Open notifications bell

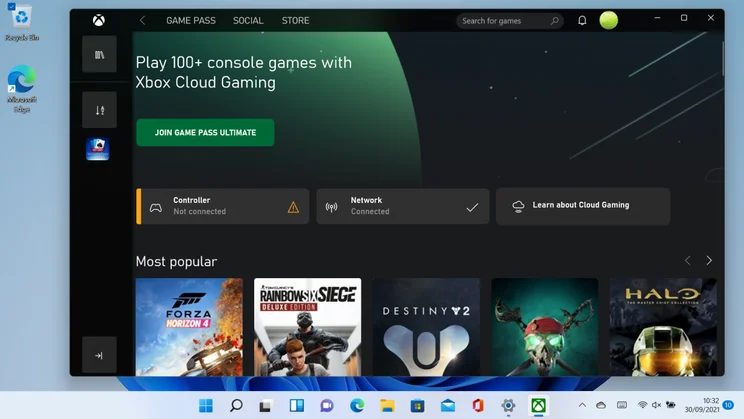click(x=582, y=20)
